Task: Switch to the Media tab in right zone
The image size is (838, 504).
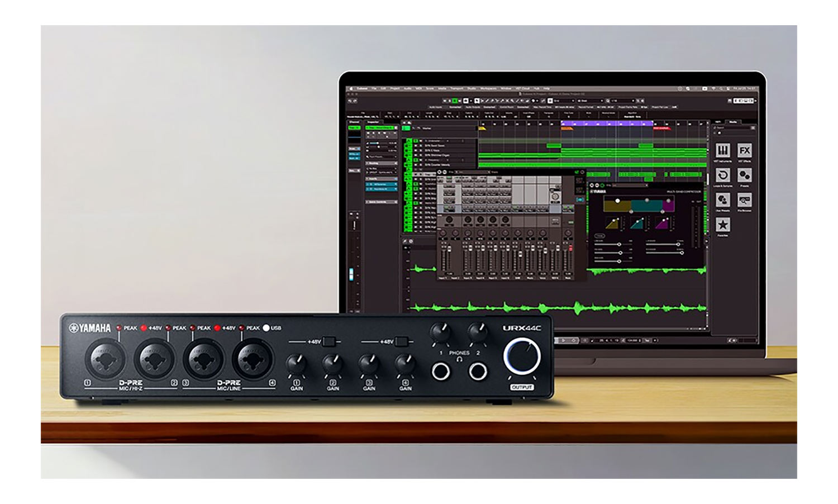Action: [x=733, y=122]
